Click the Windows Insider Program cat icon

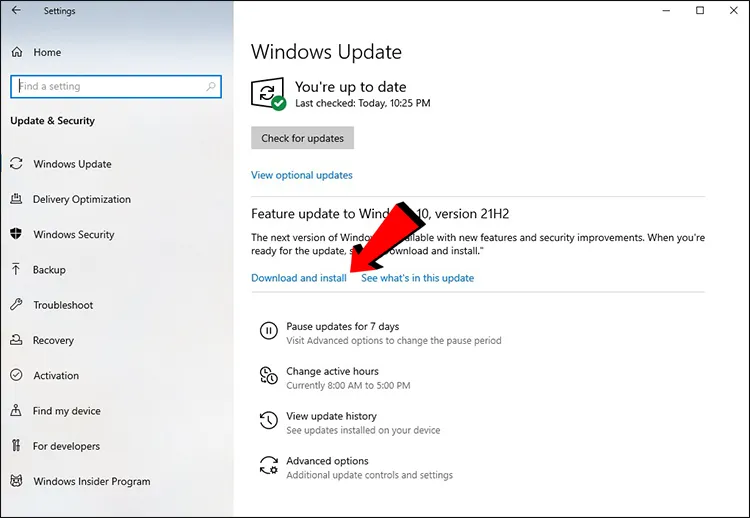pos(16,481)
